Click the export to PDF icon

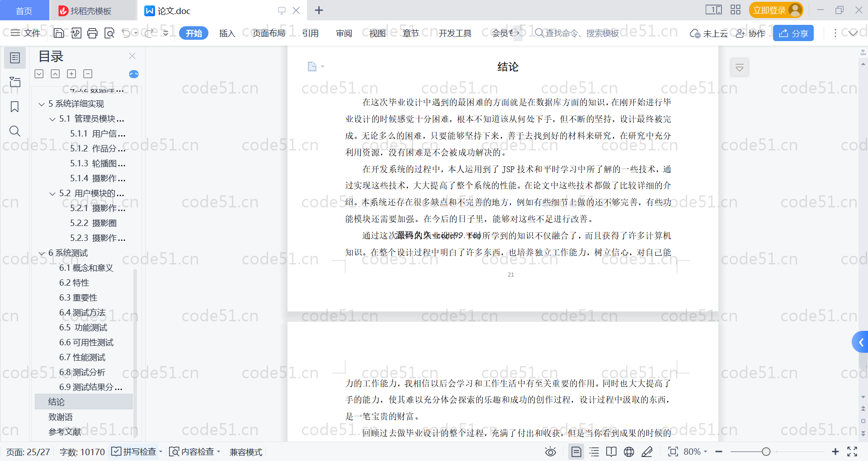click(x=76, y=33)
